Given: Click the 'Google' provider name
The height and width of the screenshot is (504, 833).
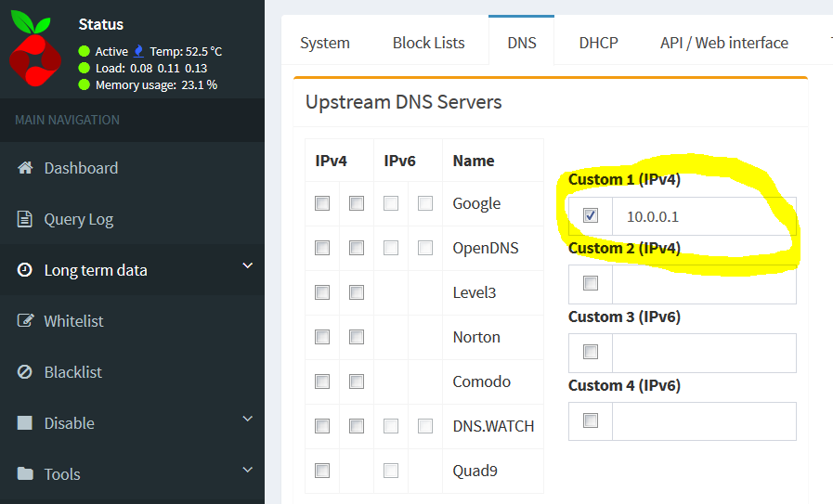Looking at the screenshot, I should coord(476,204).
